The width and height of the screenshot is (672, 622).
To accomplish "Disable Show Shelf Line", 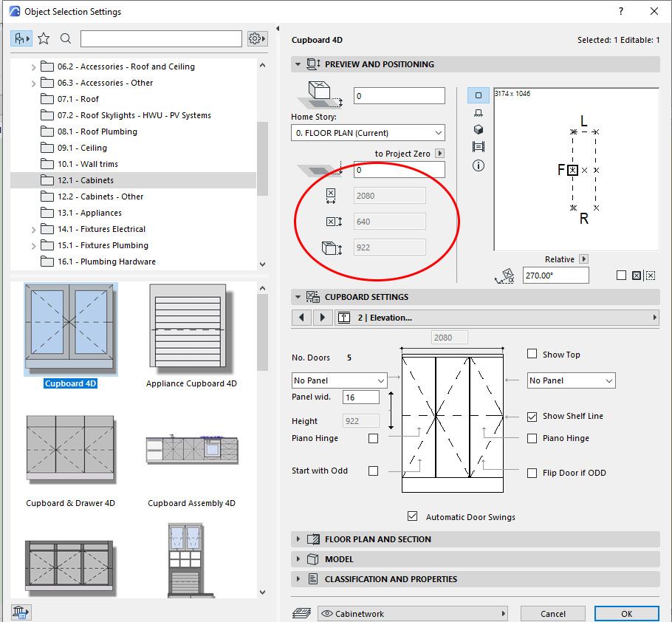I will [531, 416].
